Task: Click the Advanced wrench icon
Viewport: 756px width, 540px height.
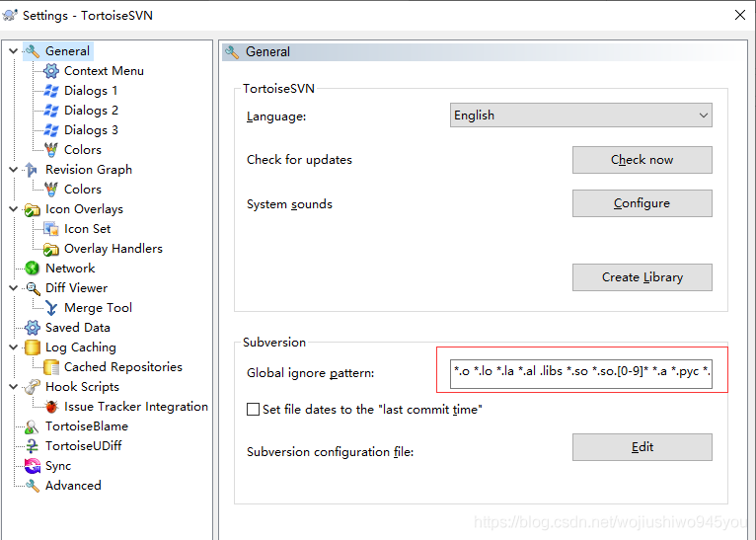Action: (33, 486)
